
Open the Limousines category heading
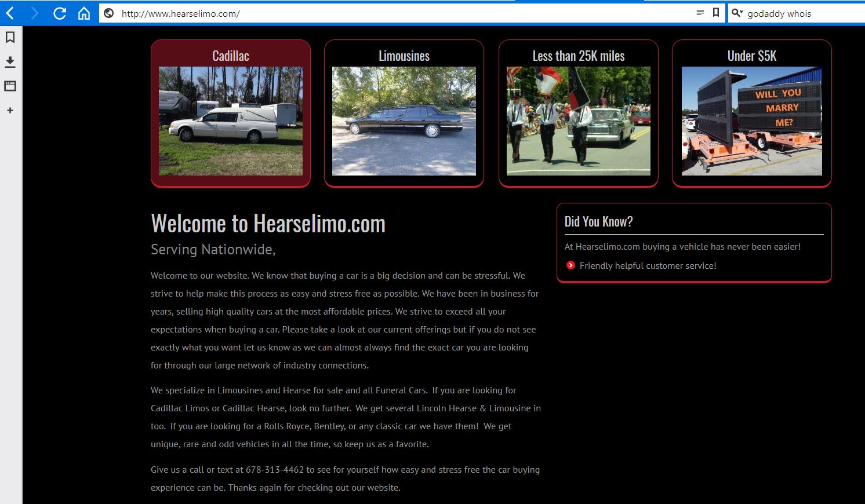404,56
